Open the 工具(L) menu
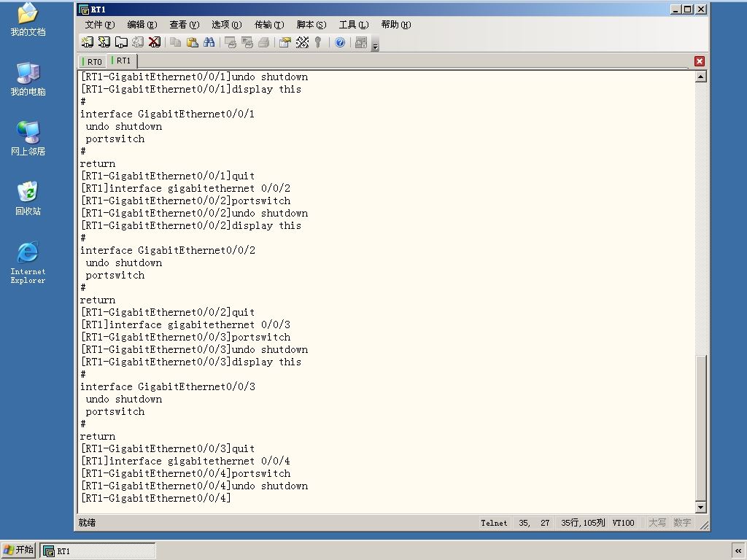Screen dimensions: 747x560 pos(354,25)
